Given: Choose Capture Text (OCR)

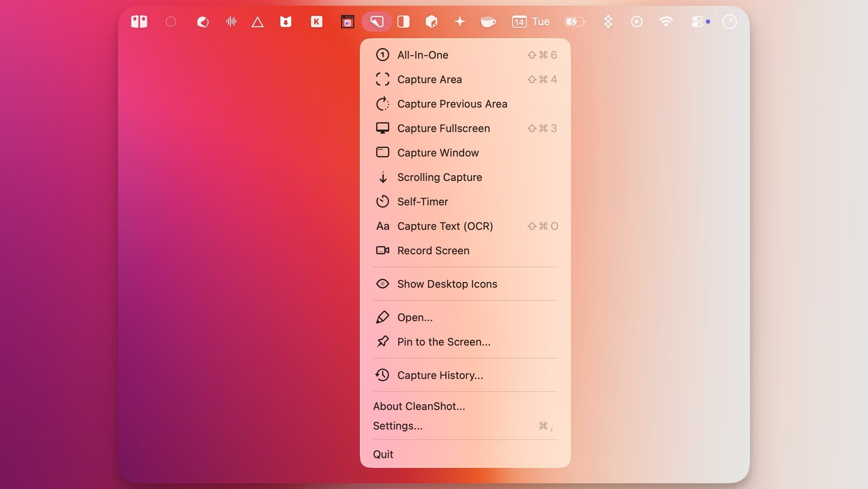Looking at the screenshot, I should [x=445, y=226].
